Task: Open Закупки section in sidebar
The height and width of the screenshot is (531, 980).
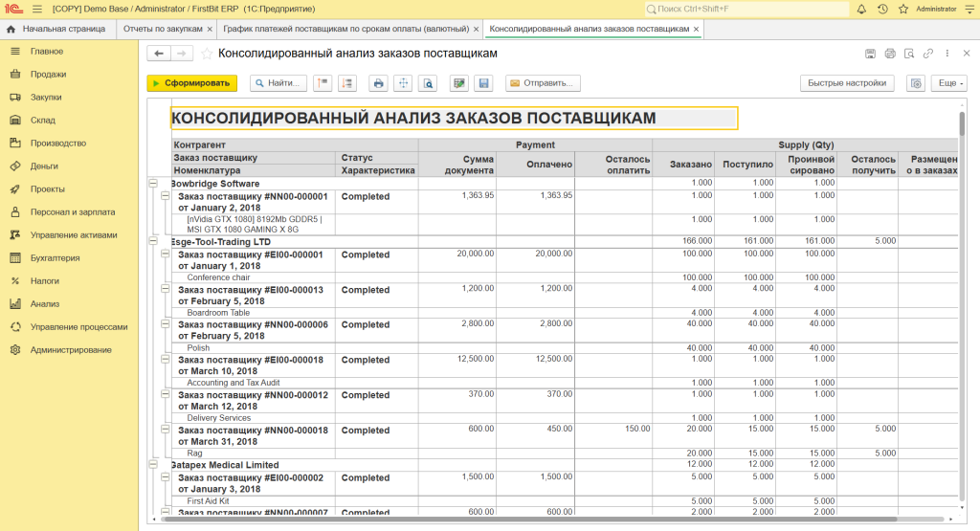Action: [x=69, y=98]
